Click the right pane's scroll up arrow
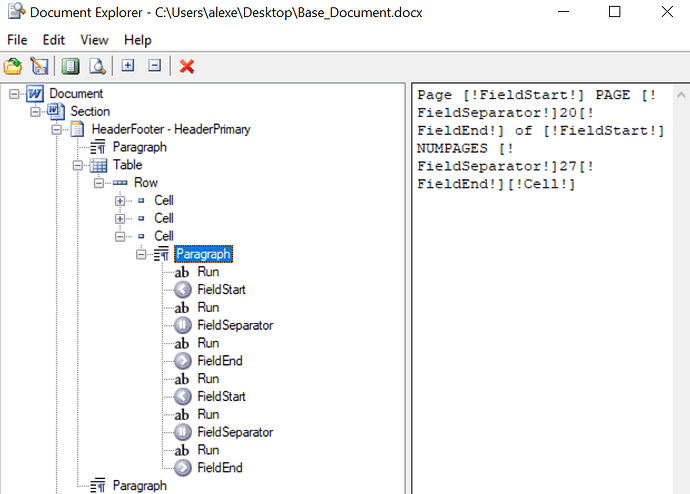 [681, 95]
